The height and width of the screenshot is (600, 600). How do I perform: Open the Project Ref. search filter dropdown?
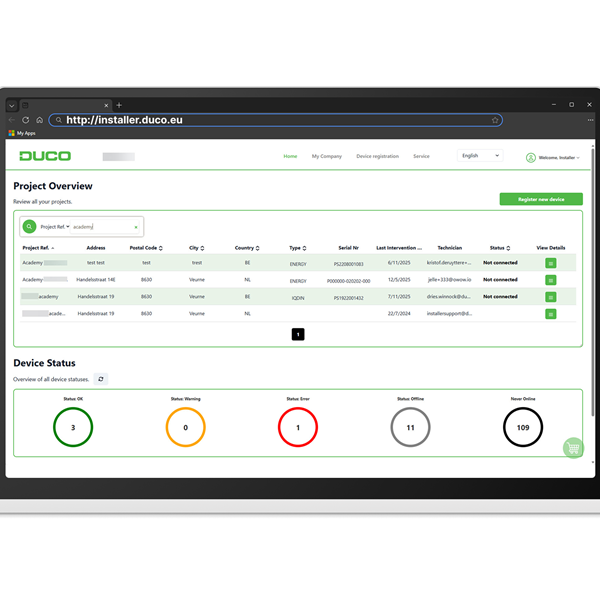tap(54, 227)
